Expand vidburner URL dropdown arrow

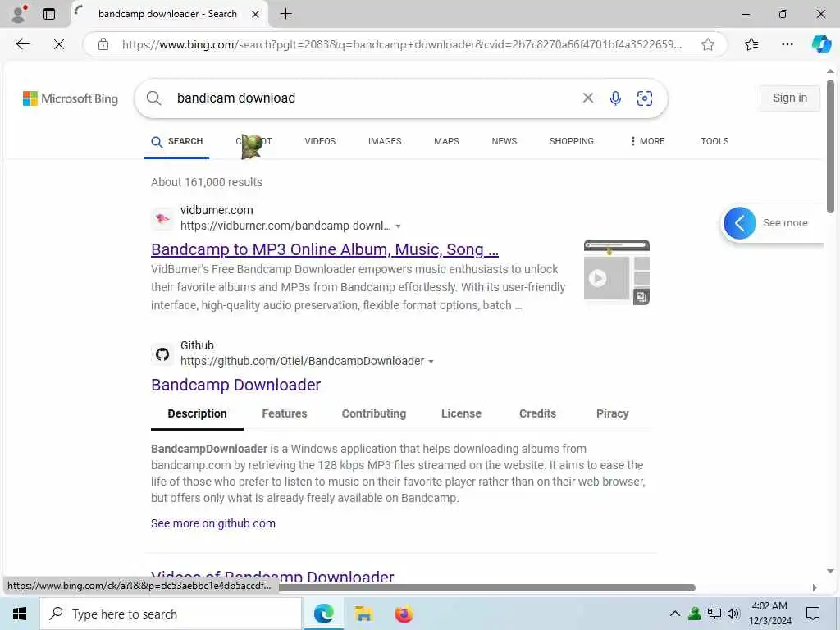pos(398,226)
